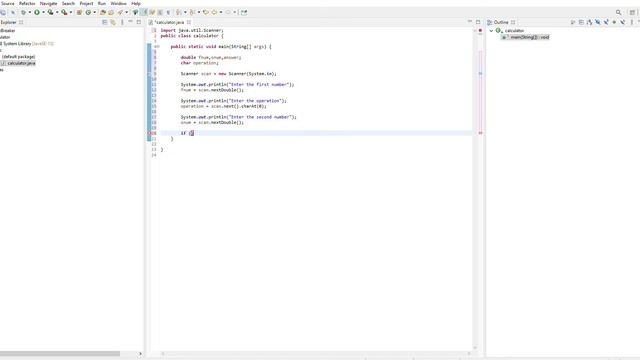Screen dimensions: 640x360
Task: Open the Refactor menu
Action: click(x=27, y=3)
